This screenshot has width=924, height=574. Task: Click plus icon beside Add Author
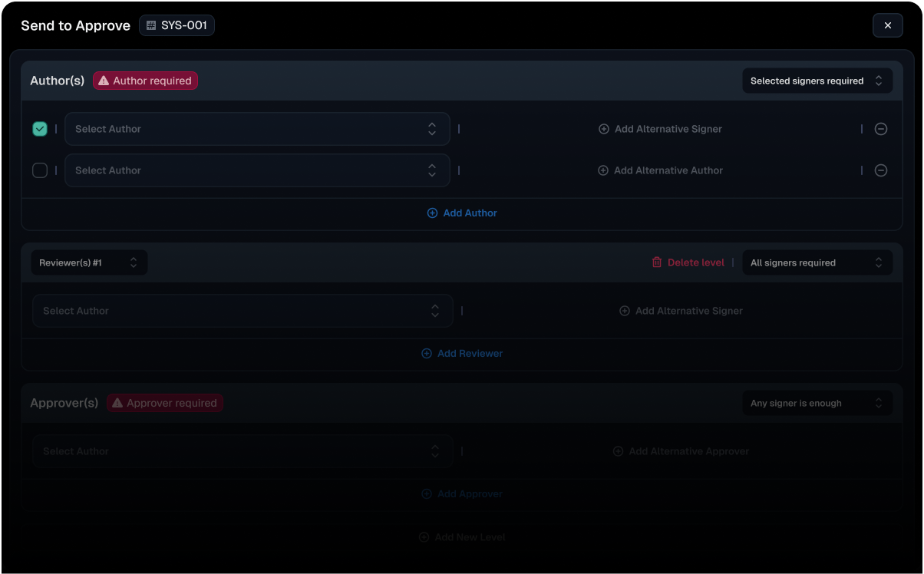(432, 213)
